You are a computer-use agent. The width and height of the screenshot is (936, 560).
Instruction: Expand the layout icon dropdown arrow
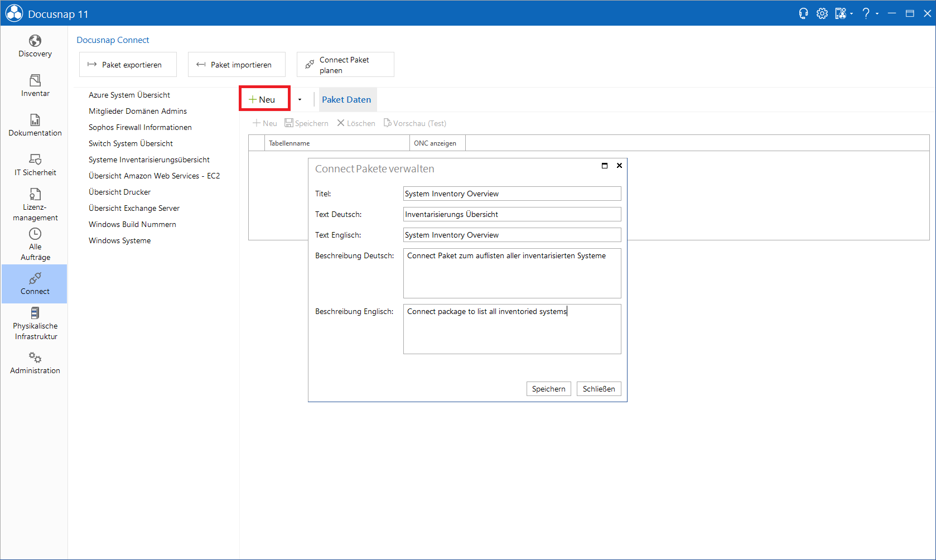851,14
